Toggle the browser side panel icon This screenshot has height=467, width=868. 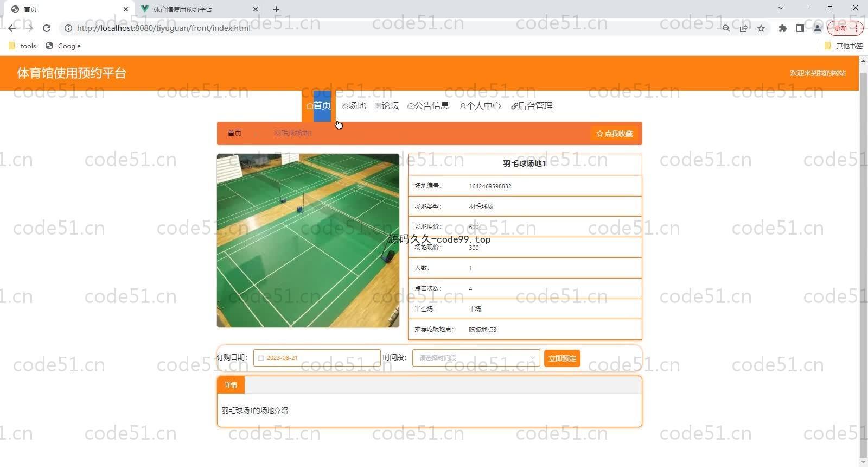800,28
